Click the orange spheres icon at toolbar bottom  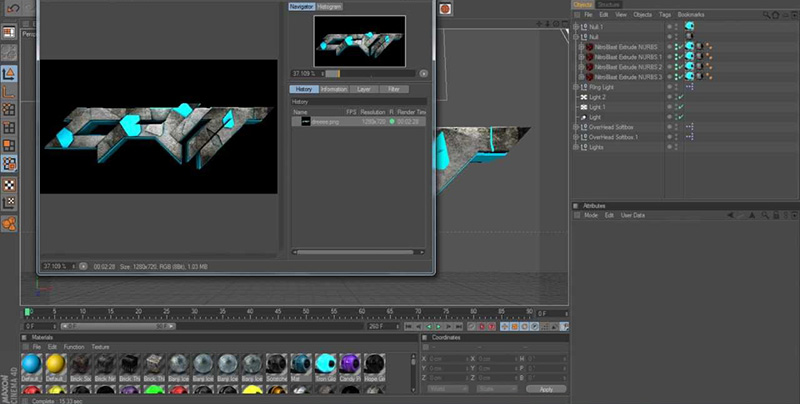9,223
